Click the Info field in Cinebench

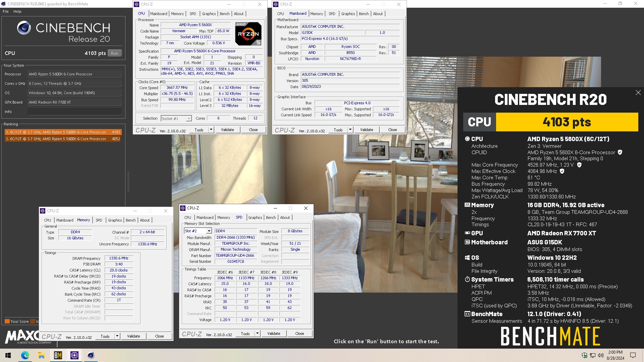click(74, 112)
